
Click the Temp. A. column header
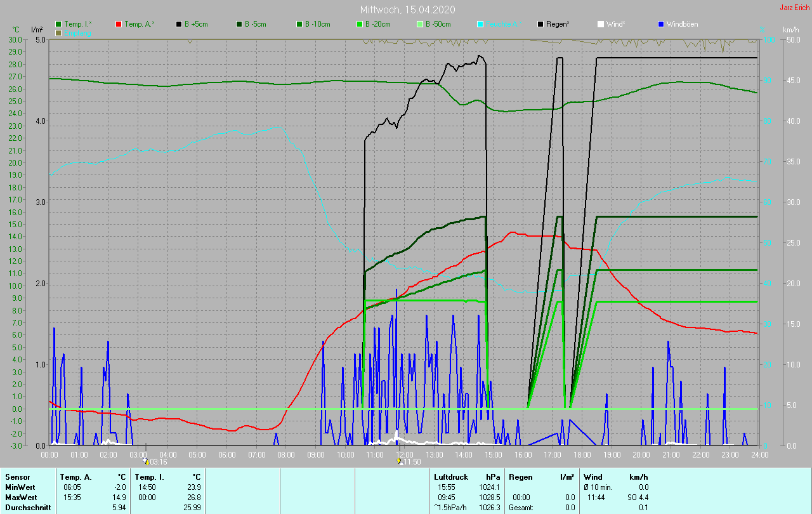[x=75, y=477]
